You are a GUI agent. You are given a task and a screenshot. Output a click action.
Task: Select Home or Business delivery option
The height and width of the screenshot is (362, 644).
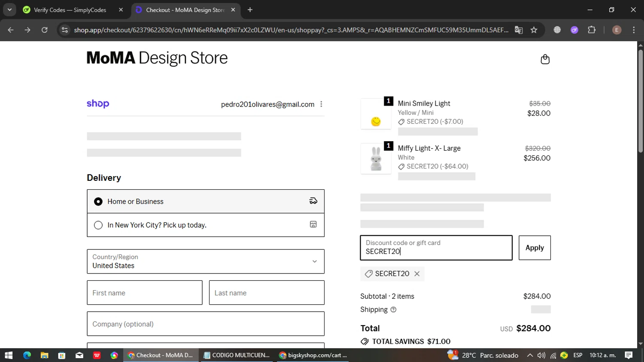(x=206, y=201)
